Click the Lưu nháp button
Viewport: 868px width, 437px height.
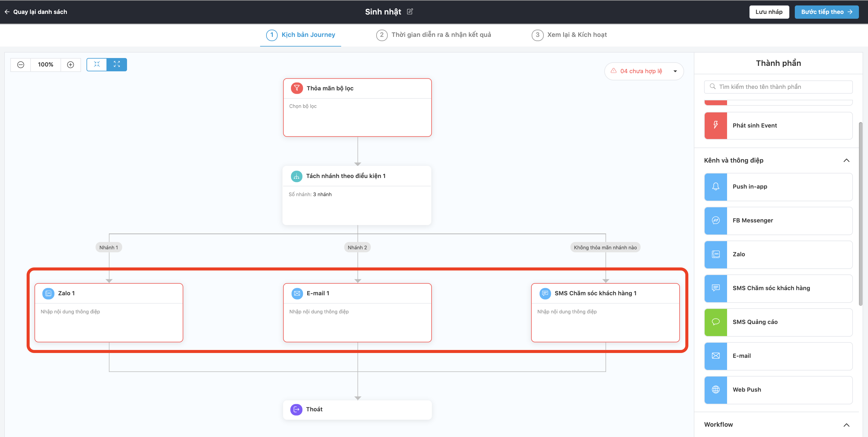pos(768,12)
